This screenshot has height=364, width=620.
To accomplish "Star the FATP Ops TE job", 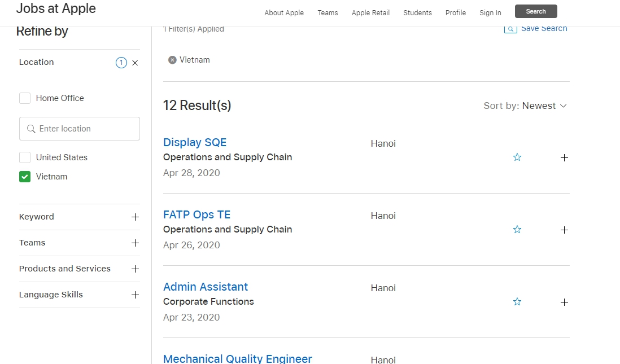I will 517,230.
